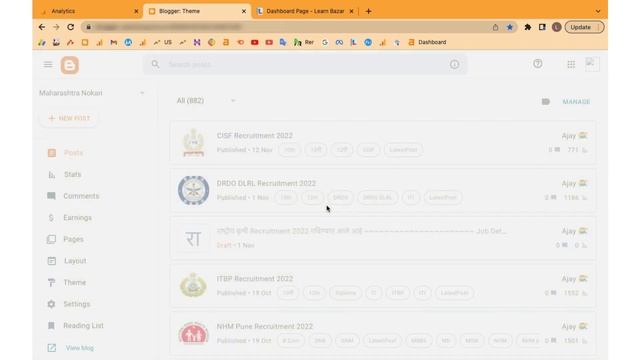Open the Gmail bookmark
The image size is (640, 360).
113,42
